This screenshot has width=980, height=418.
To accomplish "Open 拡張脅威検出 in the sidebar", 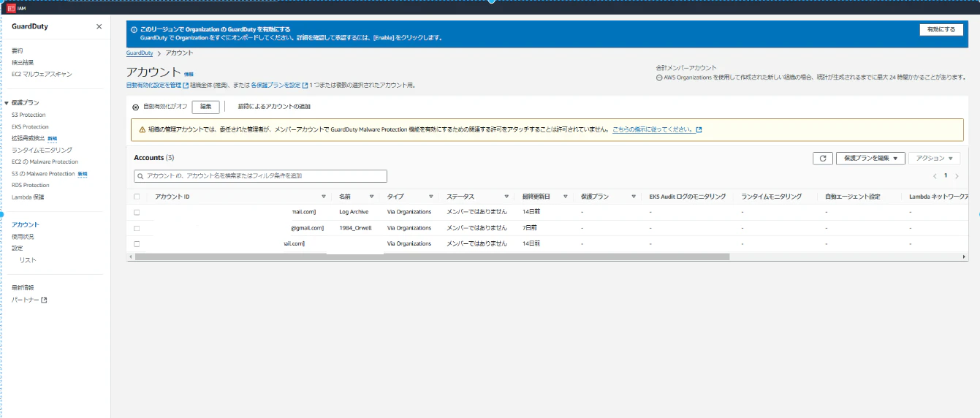I will click(x=29, y=138).
